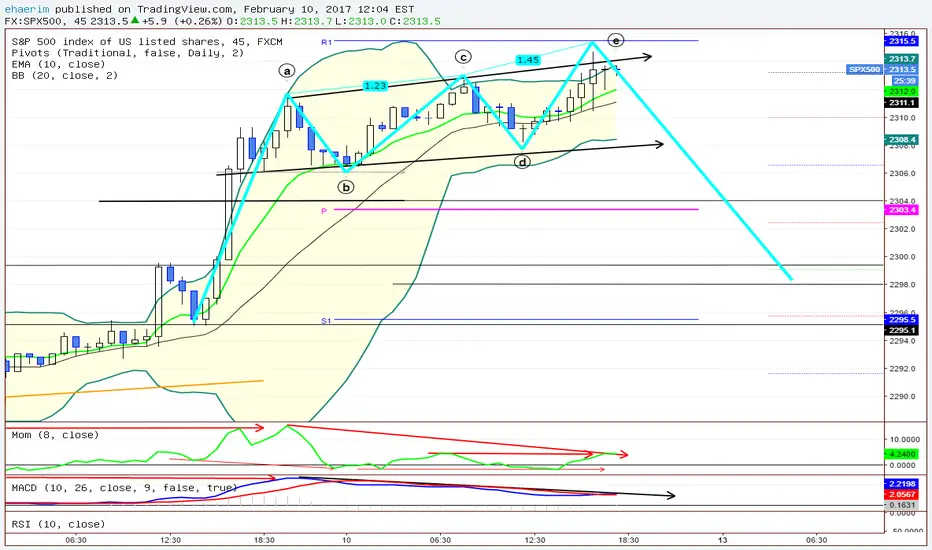Select the FX:SPX500 symbol text
932x550 pixels.
tap(36, 21)
